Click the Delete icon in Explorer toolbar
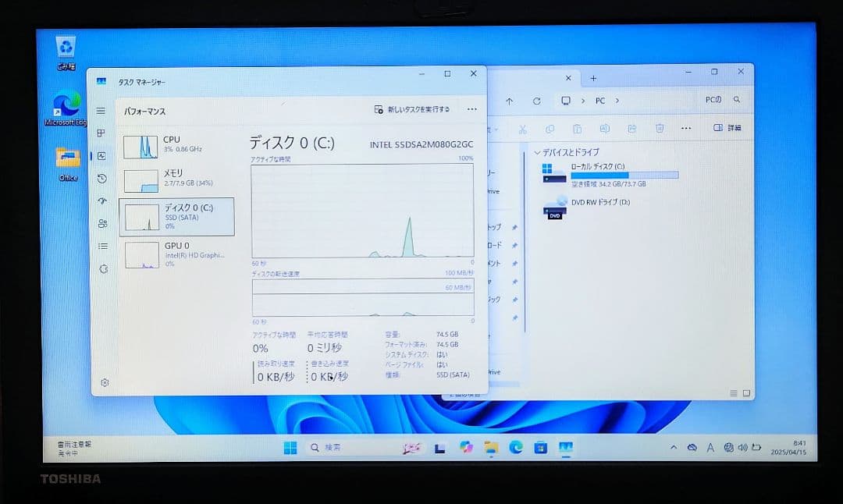This screenshot has height=504, width=843. pyautogui.click(x=660, y=127)
